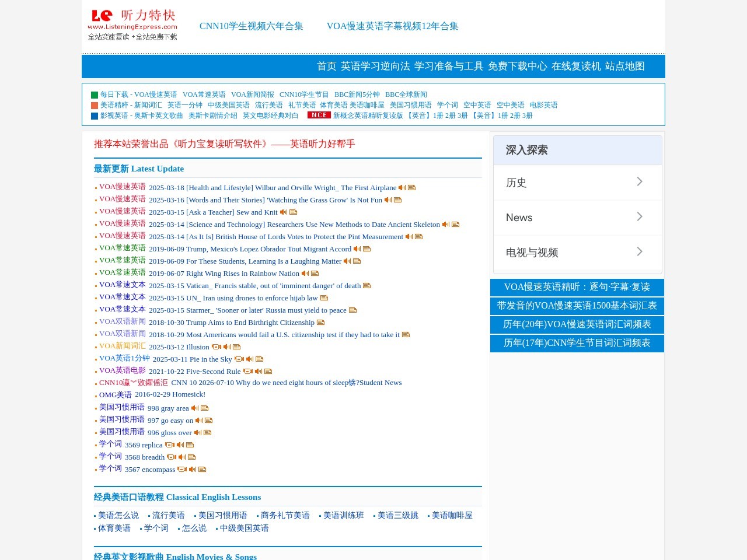Click VOA慢速英语精听 blue button

(x=577, y=287)
